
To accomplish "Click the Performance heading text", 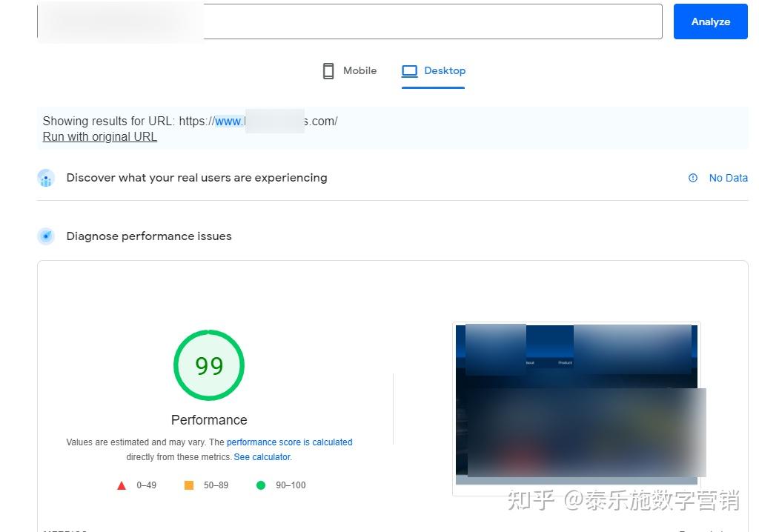I will click(209, 420).
